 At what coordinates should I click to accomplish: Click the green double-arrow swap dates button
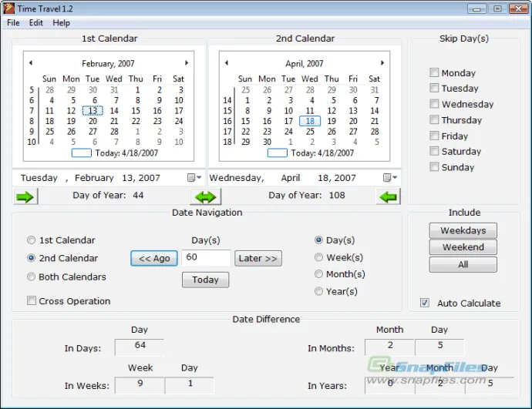click(x=206, y=196)
